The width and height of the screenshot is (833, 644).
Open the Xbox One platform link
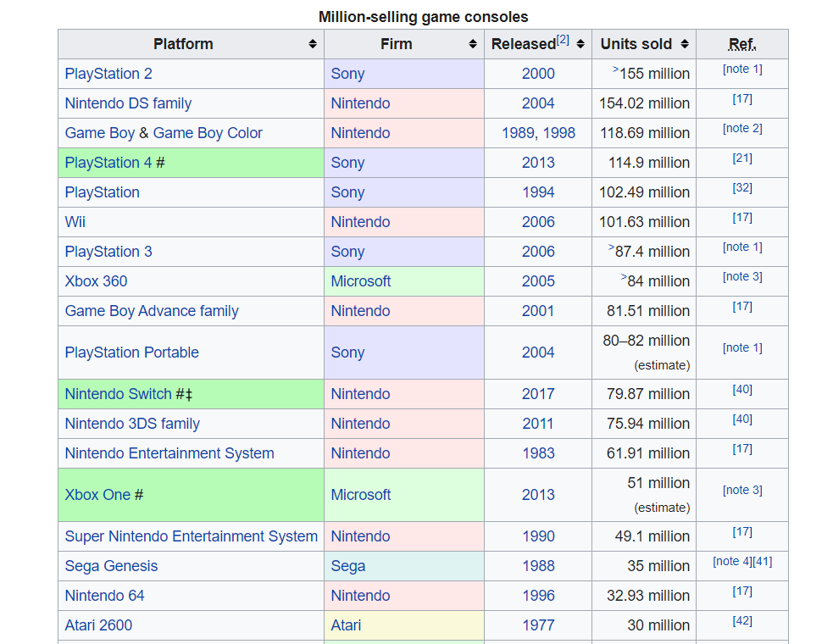pos(97,495)
